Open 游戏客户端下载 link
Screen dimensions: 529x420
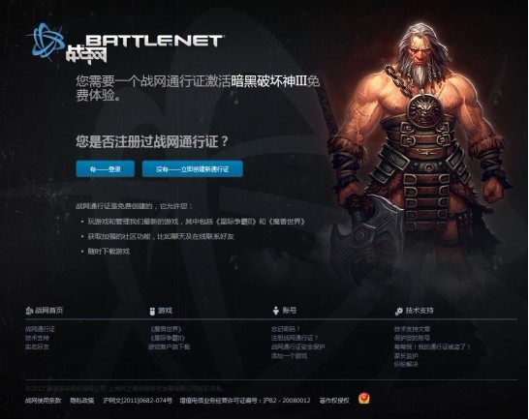click(170, 346)
